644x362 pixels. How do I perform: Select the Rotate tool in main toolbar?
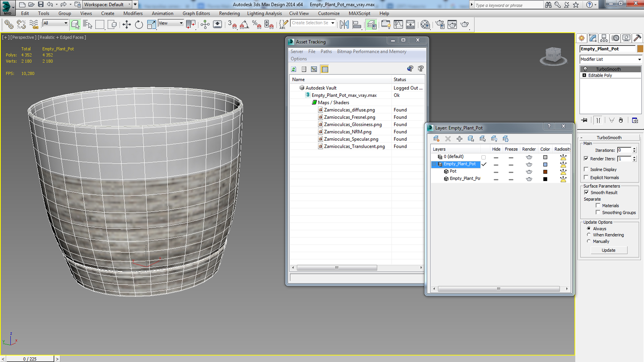[139, 24]
